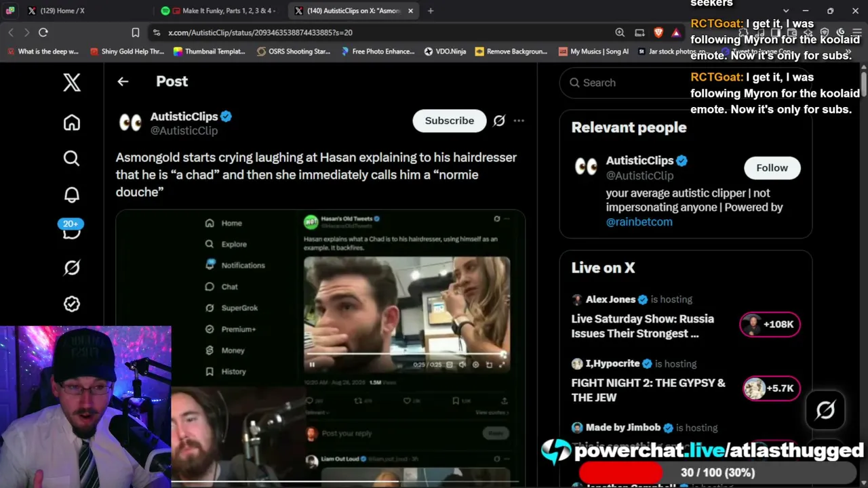Image resolution: width=868 pixels, height=488 pixels.
Task: Go back using the Post arrow
Action: 123,81
